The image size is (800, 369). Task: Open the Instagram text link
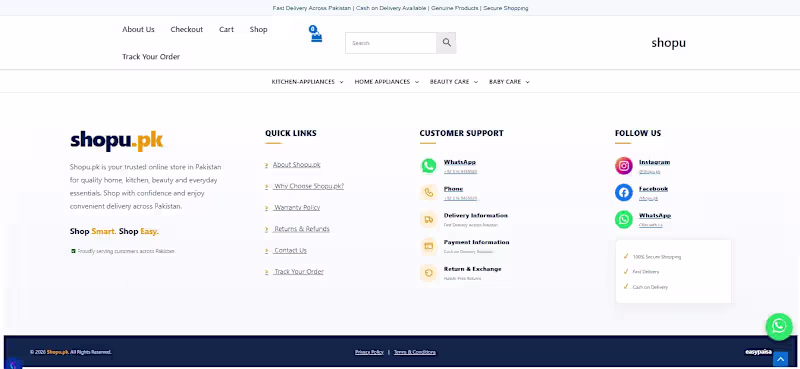(x=655, y=162)
